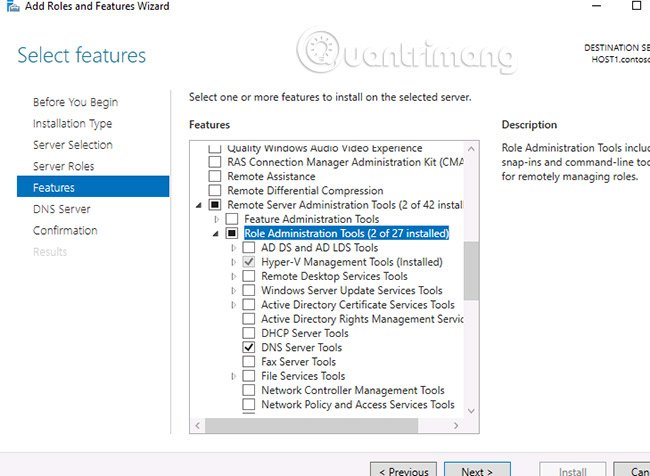The image size is (650, 476).
Task: Expand Windows Server Update Services Tools node
Action: (233, 290)
